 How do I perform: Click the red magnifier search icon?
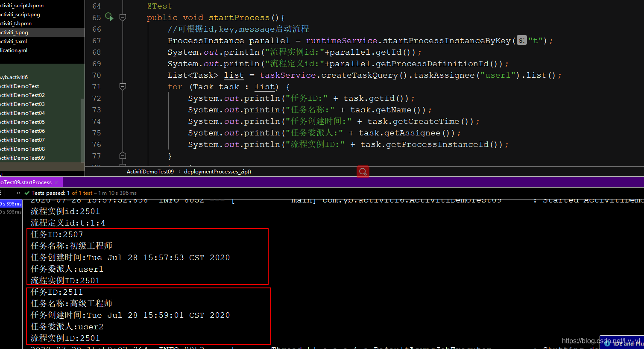pos(363,172)
